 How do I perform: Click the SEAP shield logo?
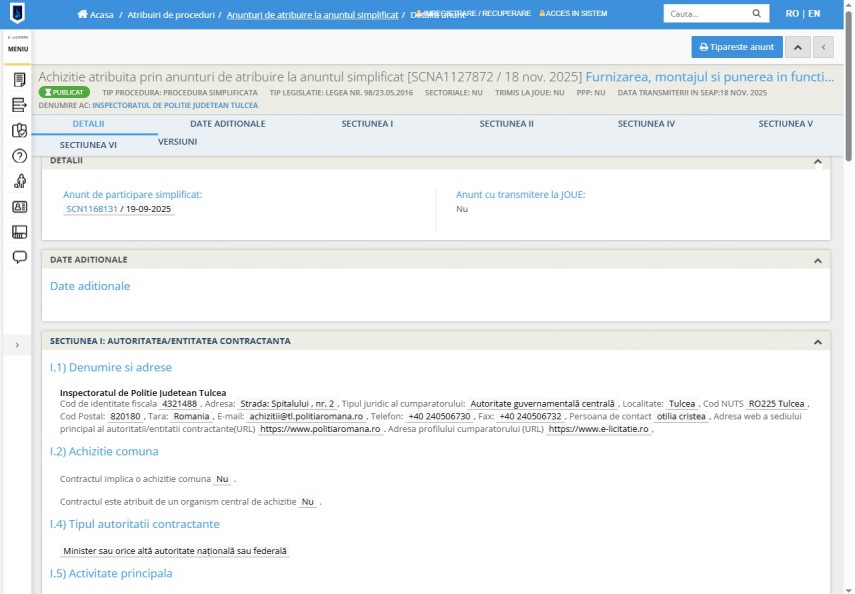[x=18, y=13]
